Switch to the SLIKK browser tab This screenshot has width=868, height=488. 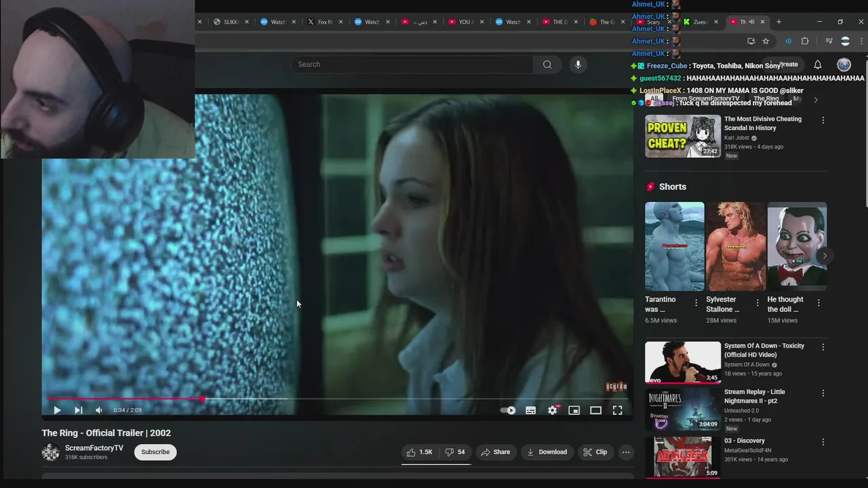tap(231, 22)
